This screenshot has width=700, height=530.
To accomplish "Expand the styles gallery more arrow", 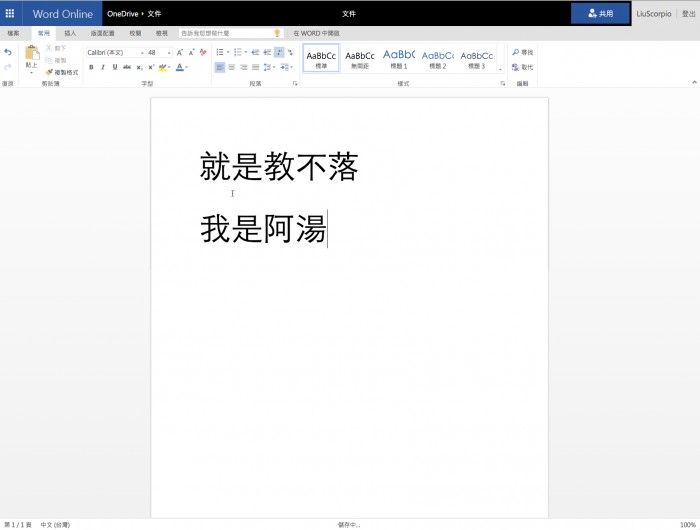I will tap(500, 69).
